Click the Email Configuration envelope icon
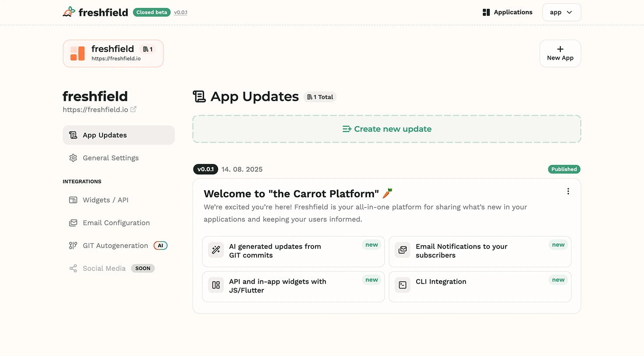 73,223
